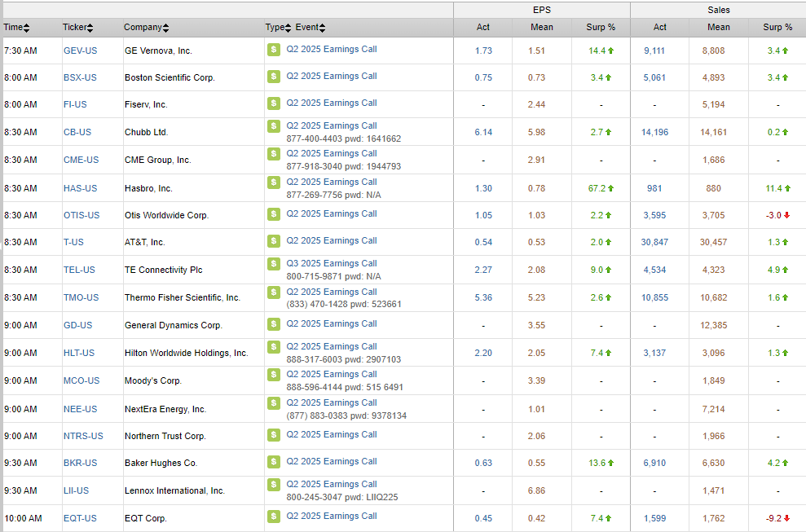Open the CB-US ticker link
The height and width of the screenshot is (532, 806).
77,132
